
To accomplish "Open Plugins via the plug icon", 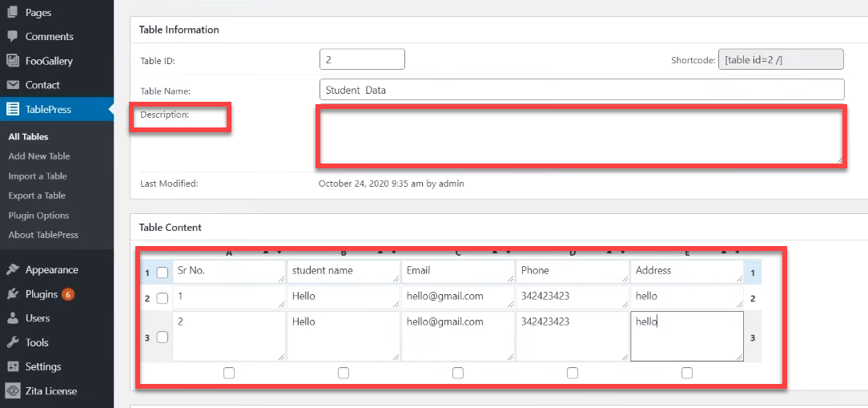I will coord(12,294).
